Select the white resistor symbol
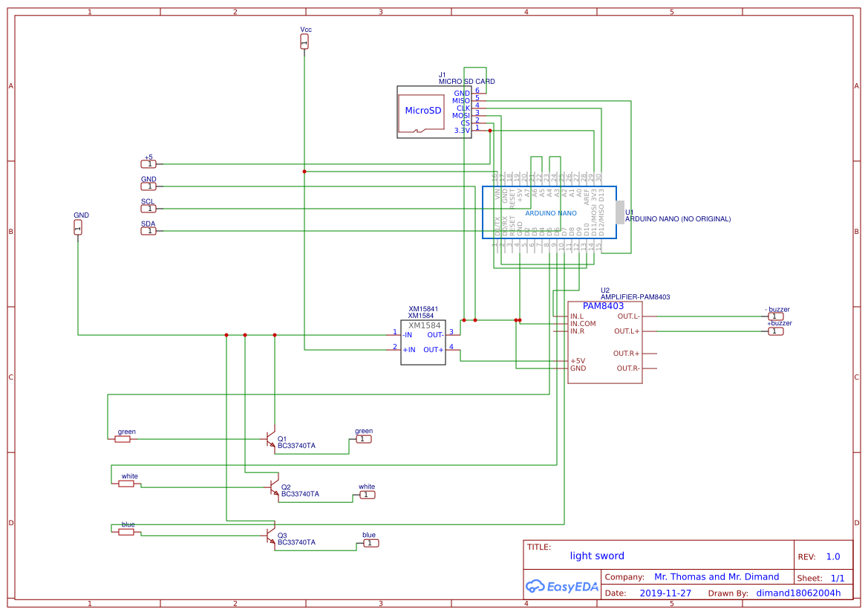Image resolution: width=868 pixels, height=615 pixels. tap(126, 484)
